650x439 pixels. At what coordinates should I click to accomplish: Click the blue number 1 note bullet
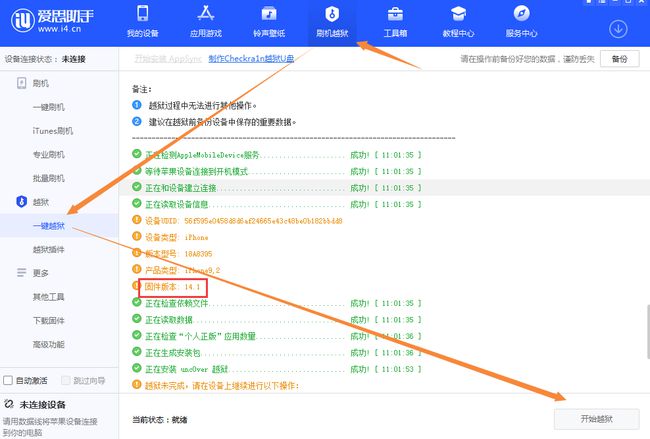[x=137, y=105]
